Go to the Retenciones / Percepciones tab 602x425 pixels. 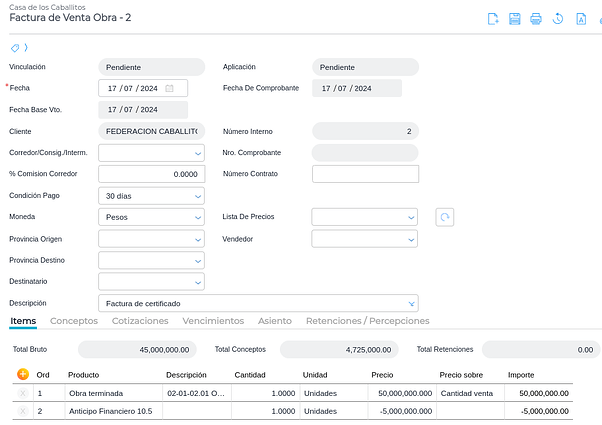pos(367,321)
